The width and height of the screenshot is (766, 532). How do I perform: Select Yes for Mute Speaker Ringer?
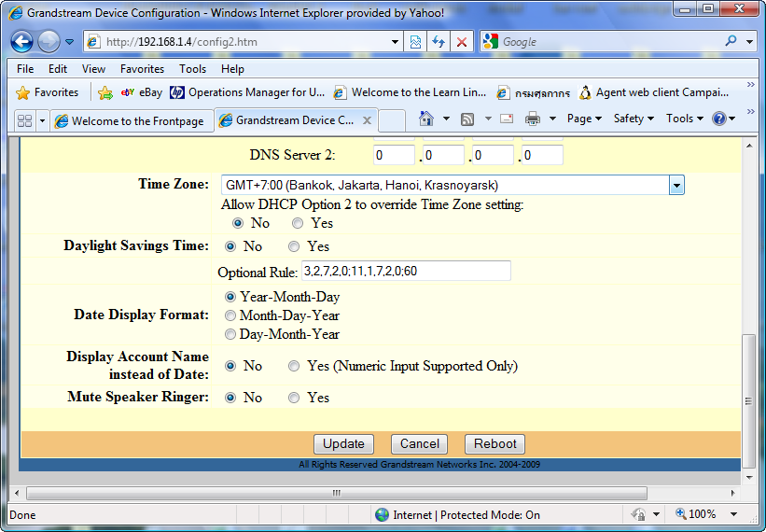click(x=294, y=398)
